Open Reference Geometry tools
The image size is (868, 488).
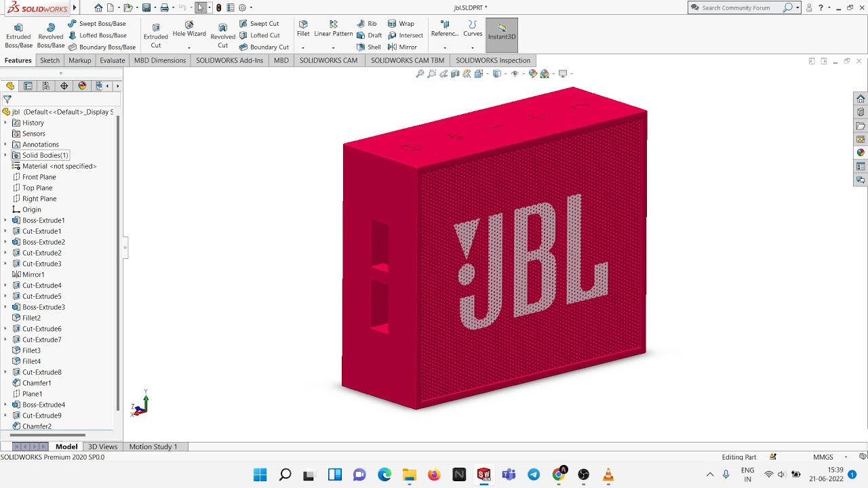point(445,29)
